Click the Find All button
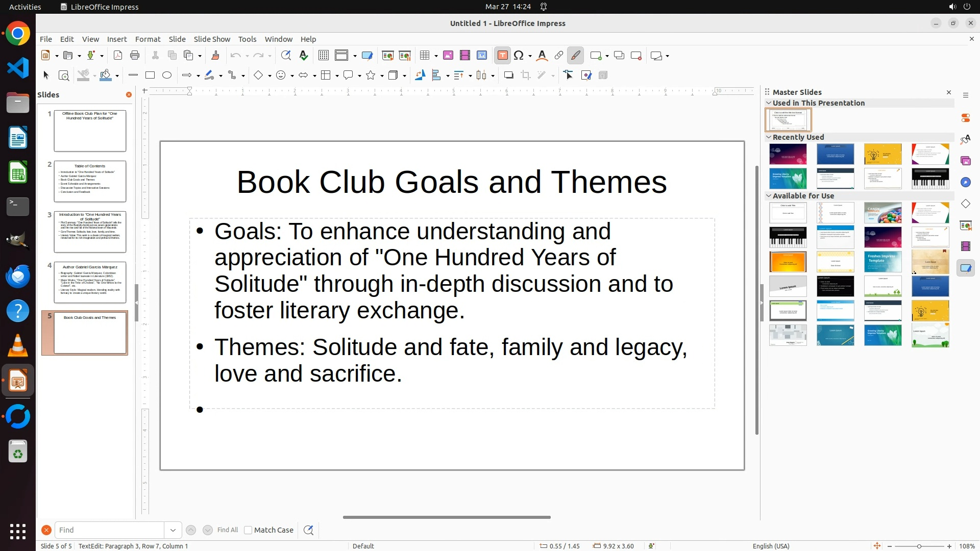 [228, 530]
